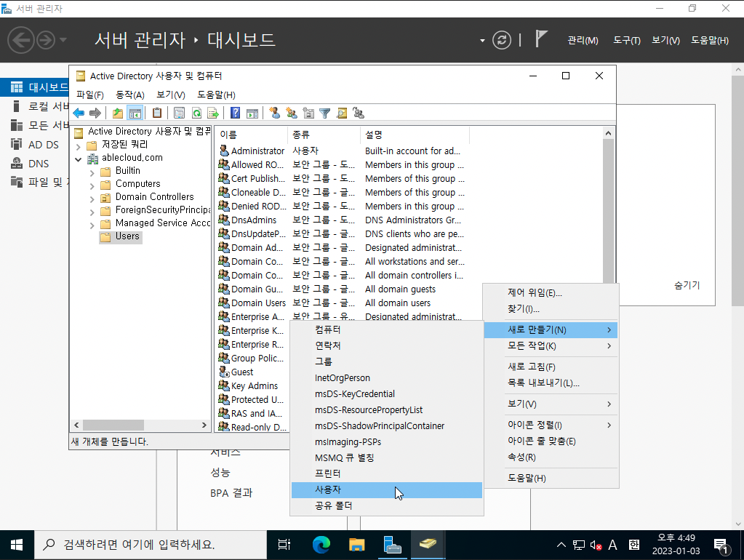Open the 파일(F) menu
Screen dimensions: 744x560
pos(90,95)
